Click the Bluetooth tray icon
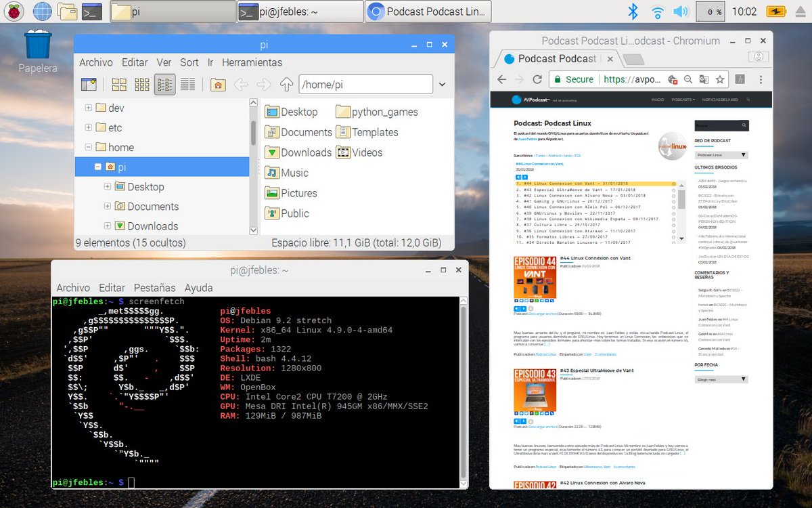812x508 pixels. tap(633, 11)
